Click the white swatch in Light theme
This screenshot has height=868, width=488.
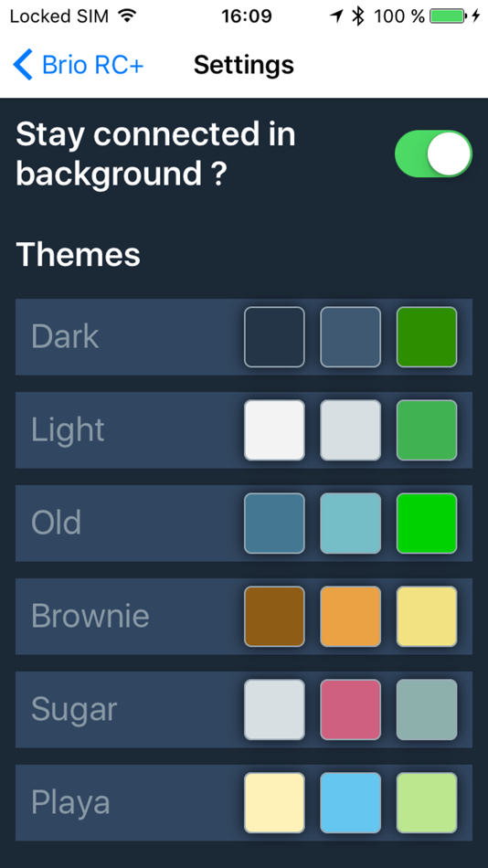point(274,429)
